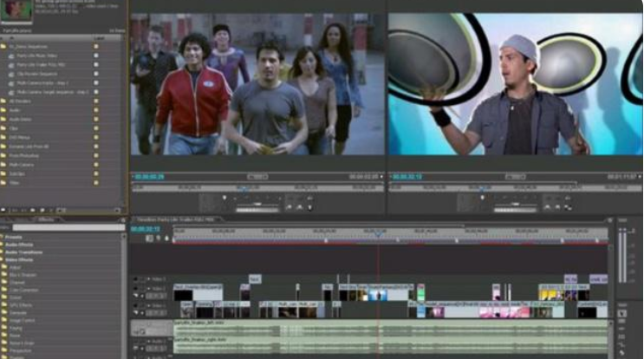Toggle the Video 3 track eye icon
The height and width of the screenshot is (359, 644).
pos(135,279)
